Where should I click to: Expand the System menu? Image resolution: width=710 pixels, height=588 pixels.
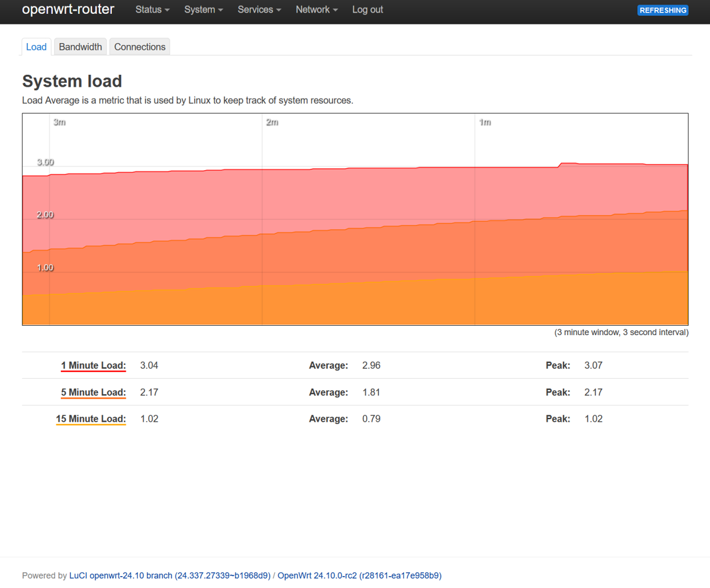tap(203, 10)
